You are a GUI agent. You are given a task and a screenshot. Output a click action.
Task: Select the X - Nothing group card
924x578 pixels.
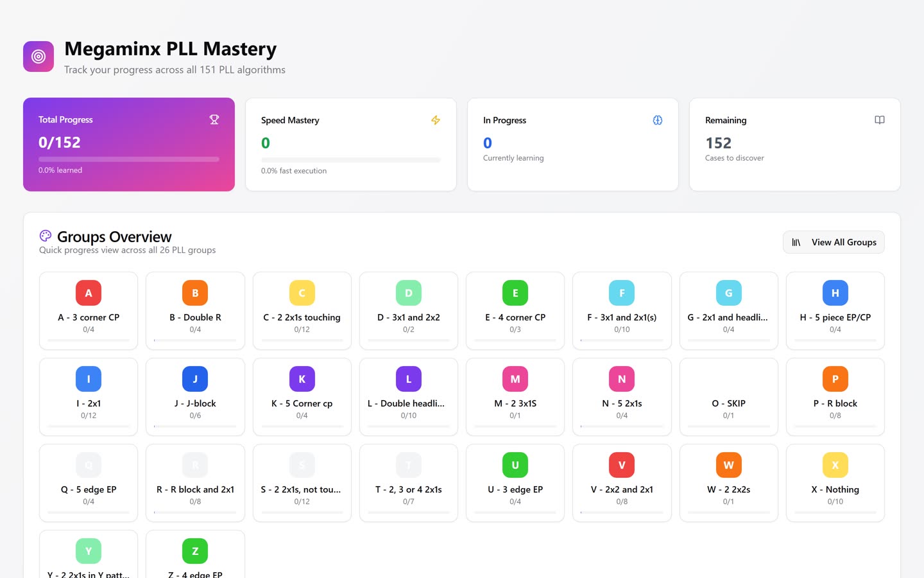coord(835,483)
